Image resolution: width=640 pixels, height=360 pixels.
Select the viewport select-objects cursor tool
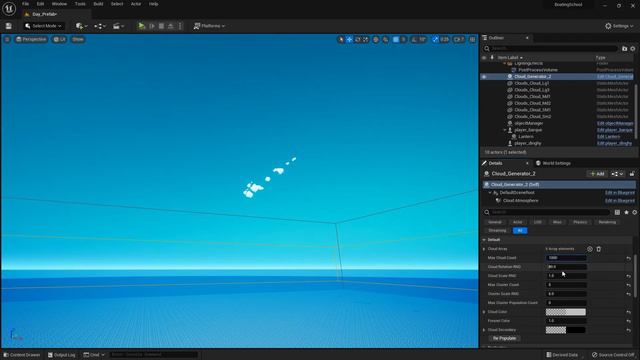click(341, 40)
